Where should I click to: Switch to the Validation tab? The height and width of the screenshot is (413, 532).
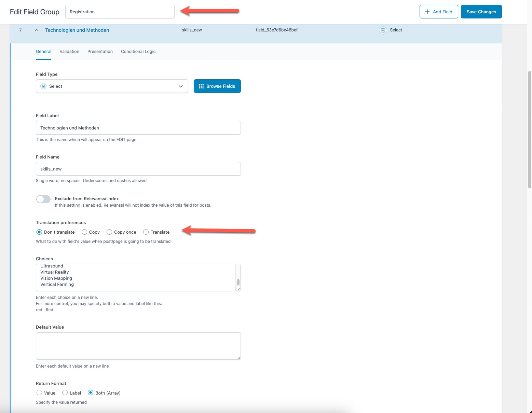(69, 52)
